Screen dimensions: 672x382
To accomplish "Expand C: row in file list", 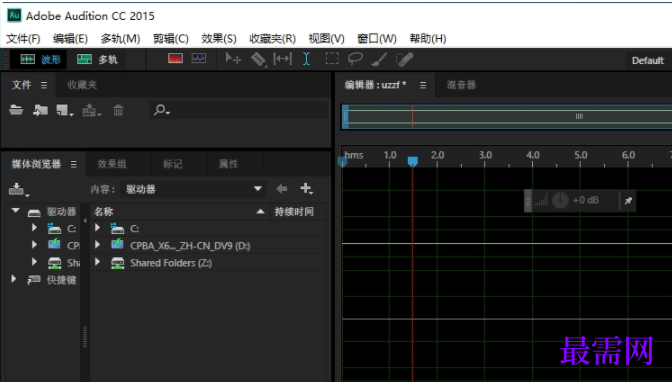I will (98, 228).
